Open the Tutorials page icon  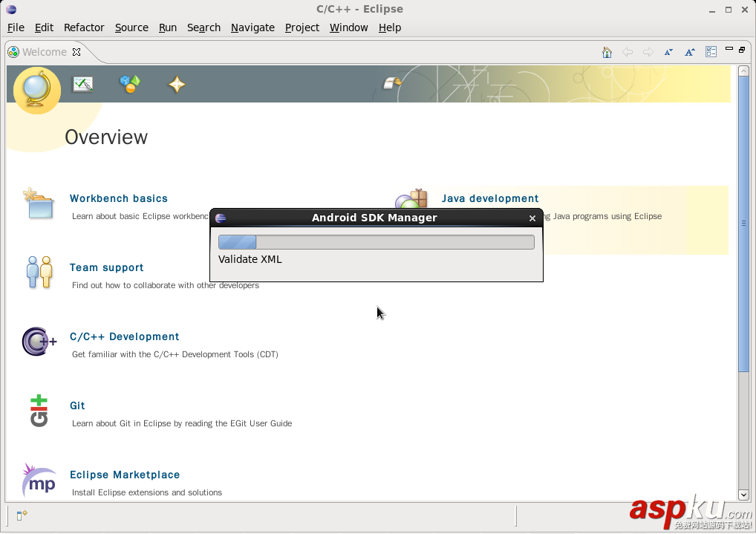tap(82, 84)
